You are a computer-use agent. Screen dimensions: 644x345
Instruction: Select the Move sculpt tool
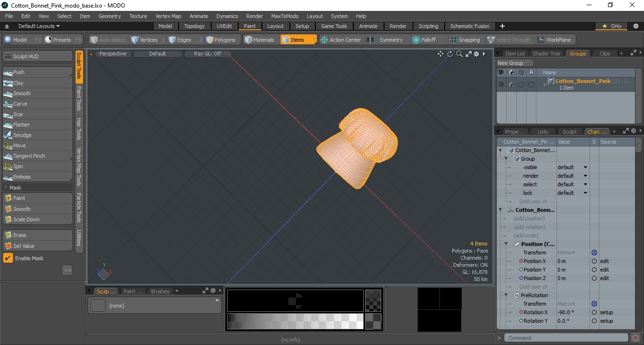tap(38, 145)
